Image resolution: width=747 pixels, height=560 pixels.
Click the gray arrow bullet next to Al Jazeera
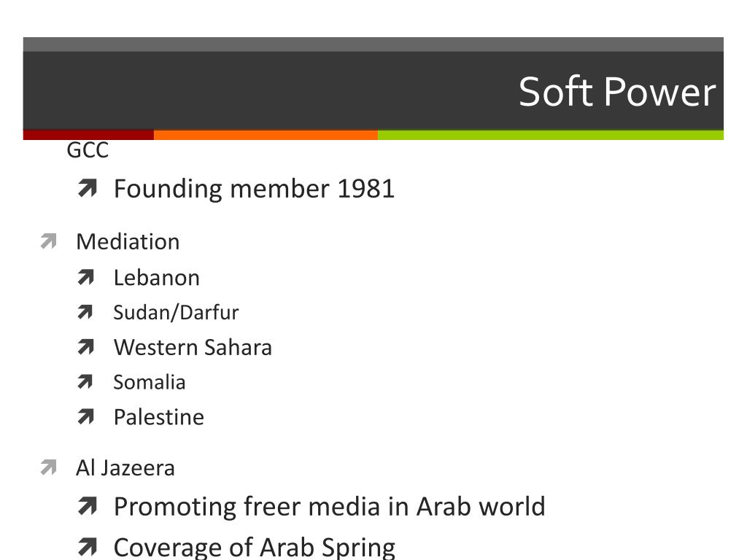pos(49,467)
